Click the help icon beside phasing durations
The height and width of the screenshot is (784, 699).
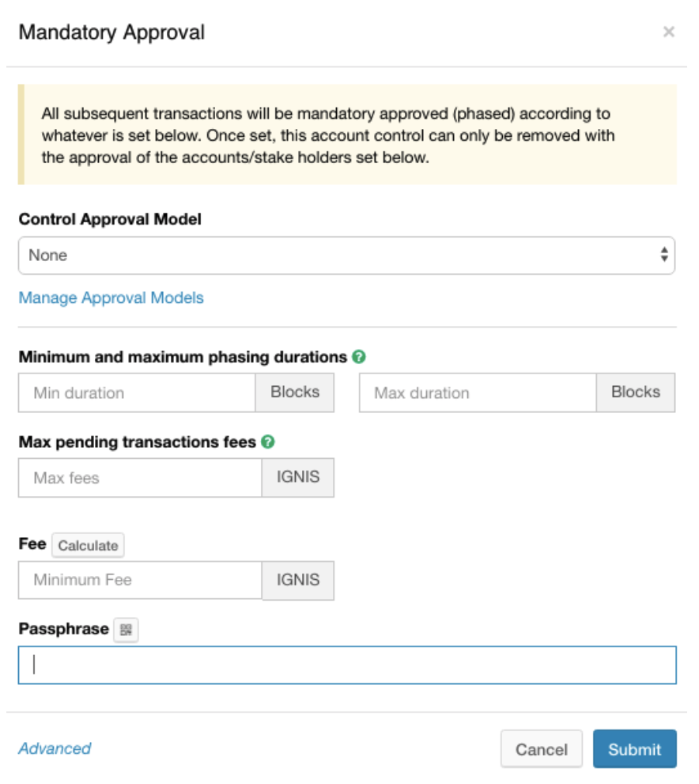pyautogui.click(x=360, y=357)
